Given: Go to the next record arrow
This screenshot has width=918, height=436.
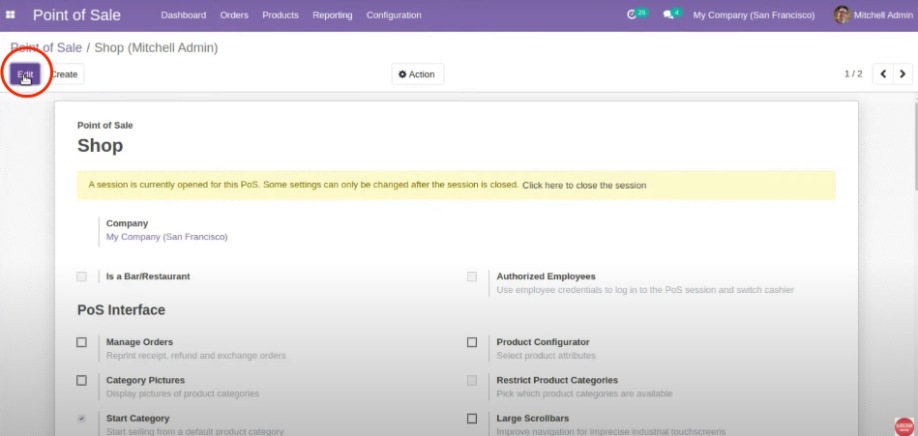Looking at the screenshot, I should click(903, 74).
